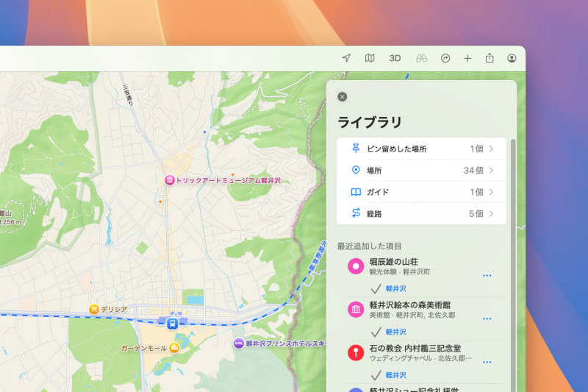The height and width of the screenshot is (392, 588).
Task: Open the map mode selector icon
Action: (x=370, y=58)
